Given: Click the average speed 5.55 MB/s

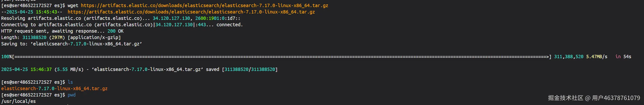Looking at the screenshot, I should coord(69,70).
